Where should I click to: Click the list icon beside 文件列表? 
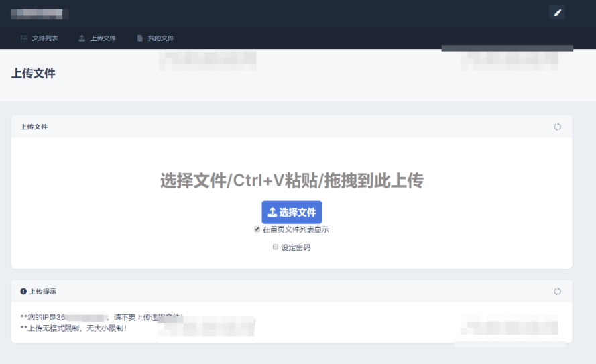tap(24, 38)
